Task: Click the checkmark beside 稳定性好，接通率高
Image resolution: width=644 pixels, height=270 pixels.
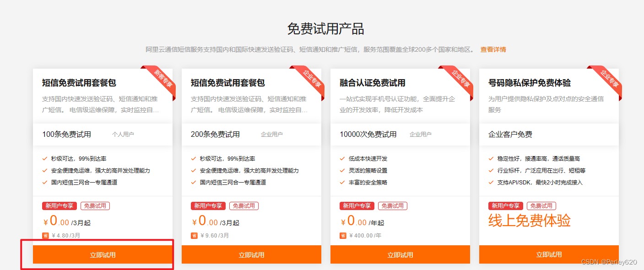Action: 491,159
